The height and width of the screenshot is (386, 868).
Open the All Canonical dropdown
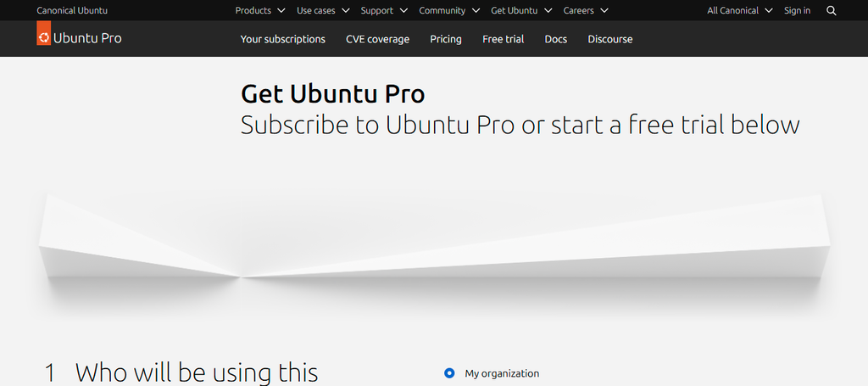click(x=739, y=10)
